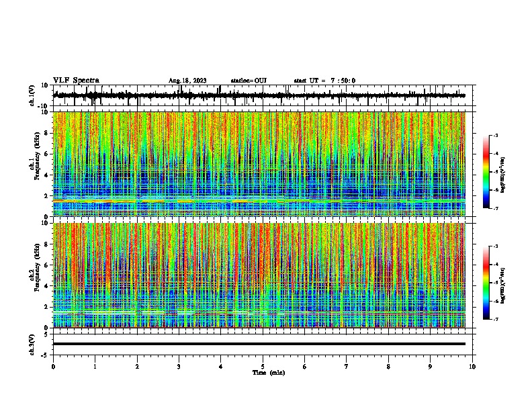Select the date text 'Aug.18, 2023'

[187, 81]
